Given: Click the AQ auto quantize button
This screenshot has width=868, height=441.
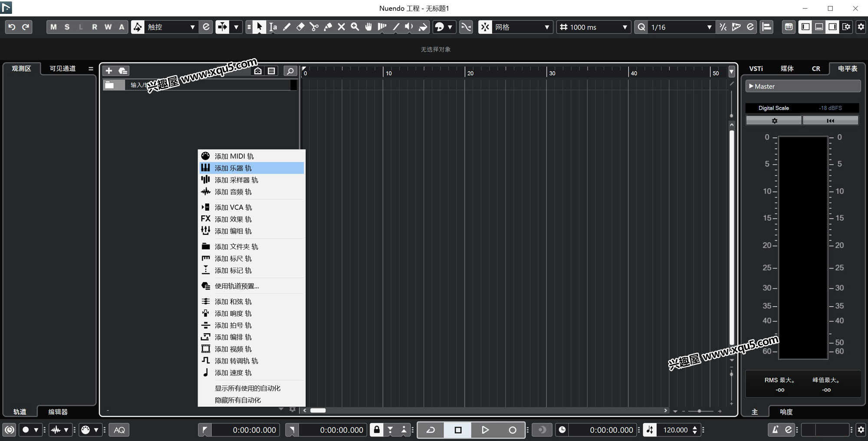Looking at the screenshot, I should [119, 430].
